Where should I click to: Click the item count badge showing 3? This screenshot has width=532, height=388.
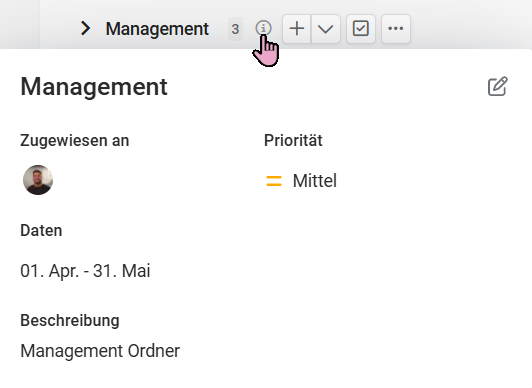235,29
